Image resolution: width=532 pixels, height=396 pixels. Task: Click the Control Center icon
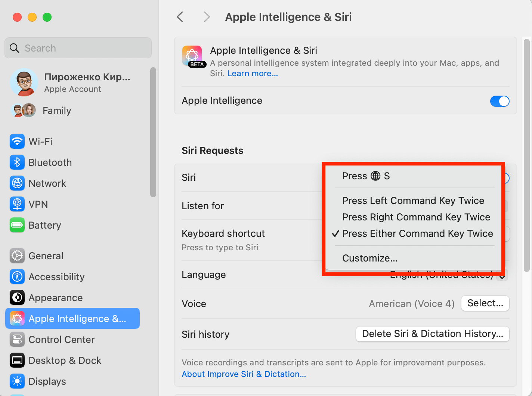pyautogui.click(x=17, y=339)
